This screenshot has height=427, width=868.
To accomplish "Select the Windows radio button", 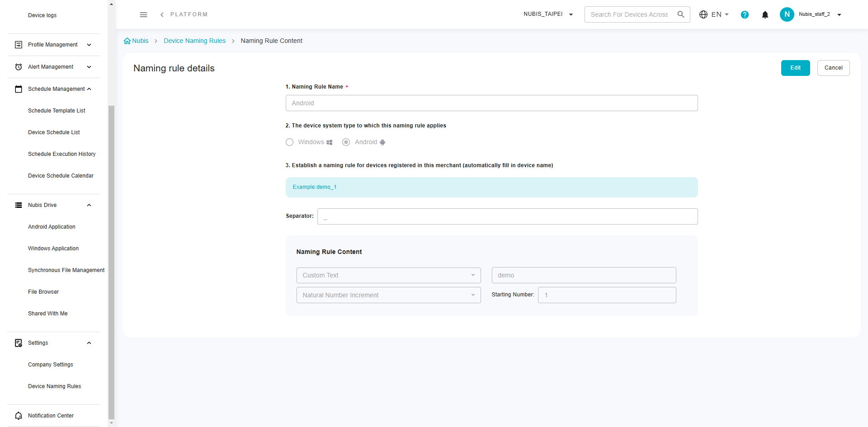I will [290, 142].
